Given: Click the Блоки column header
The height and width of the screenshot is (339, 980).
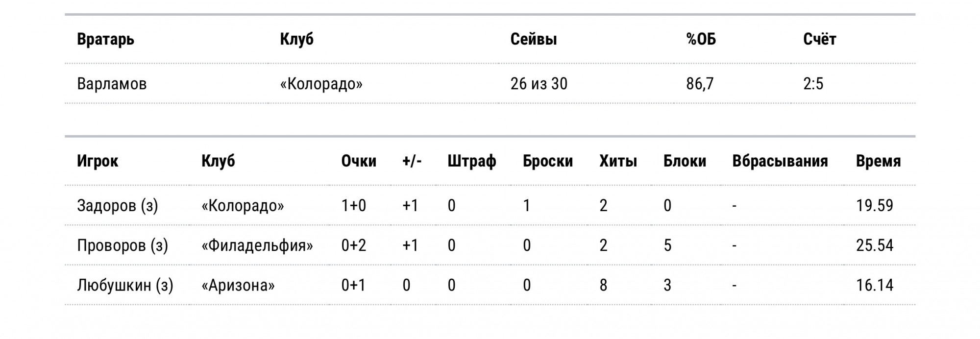Looking at the screenshot, I should pos(685,161).
